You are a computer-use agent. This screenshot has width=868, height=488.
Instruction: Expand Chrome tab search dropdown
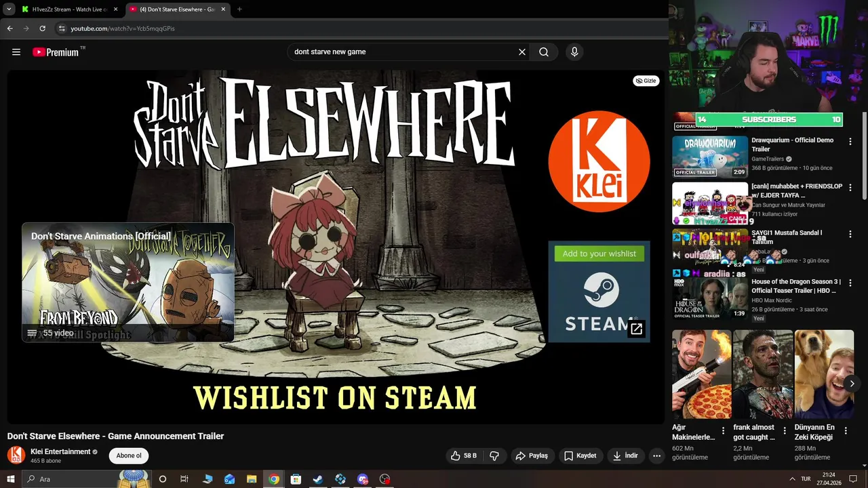[8, 9]
